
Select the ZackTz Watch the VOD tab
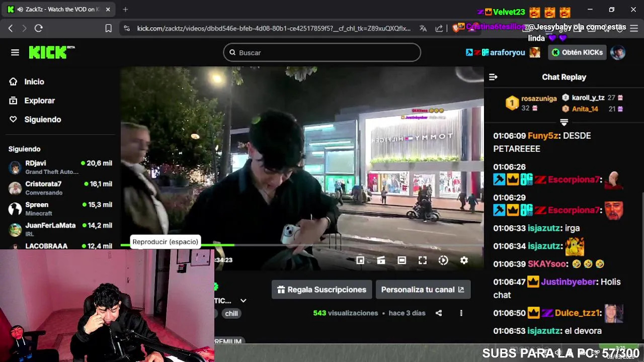point(59,9)
